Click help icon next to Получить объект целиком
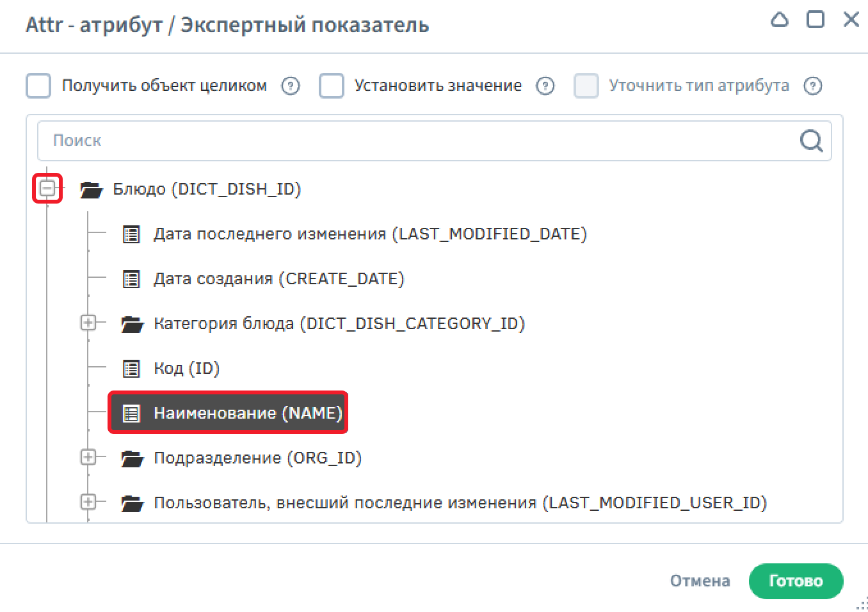Viewport: 868px width, 612px height. (x=291, y=86)
